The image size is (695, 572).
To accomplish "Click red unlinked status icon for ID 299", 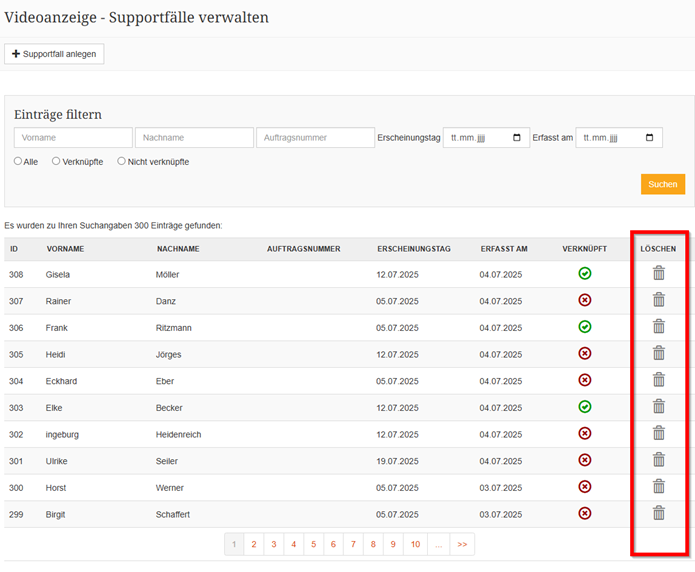I will 585,513.
